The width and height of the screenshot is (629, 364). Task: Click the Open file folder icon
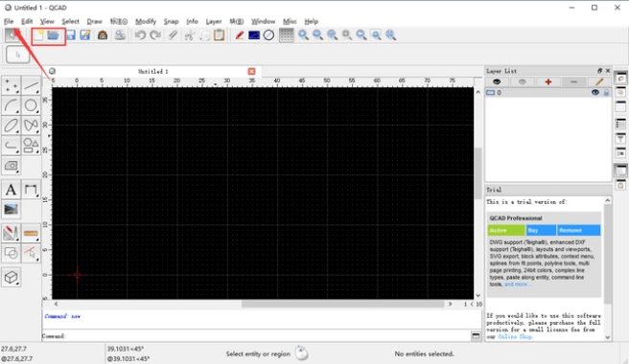53,35
